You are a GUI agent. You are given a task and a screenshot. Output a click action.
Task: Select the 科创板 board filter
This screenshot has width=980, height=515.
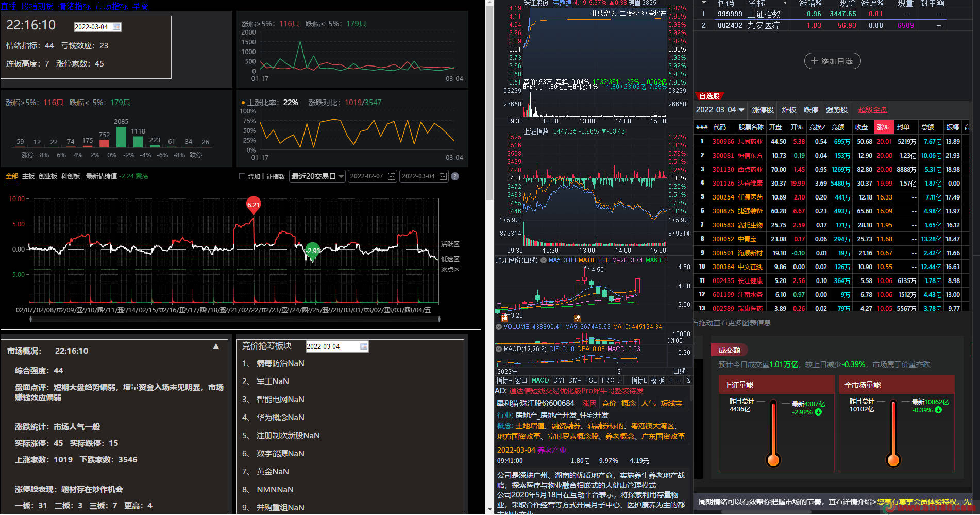(71, 176)
